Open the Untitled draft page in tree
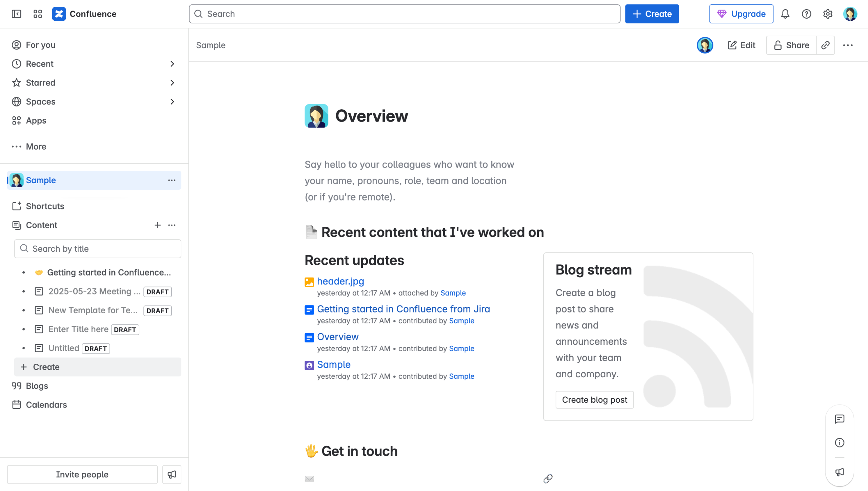Image resolution: width=868 pixels, height=491 pixels. pos(63,348)
